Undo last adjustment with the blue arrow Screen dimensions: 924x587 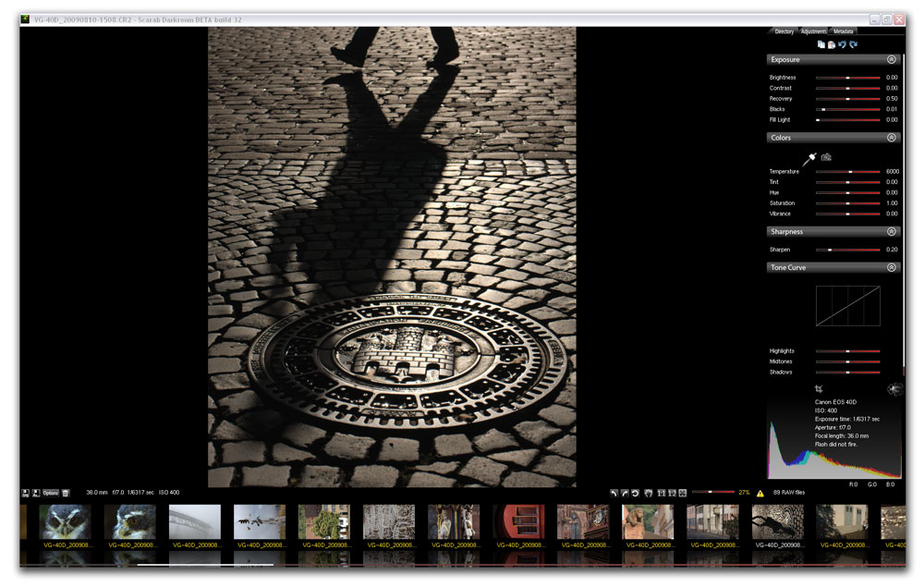pyautogui.click(x=842, y=44)
